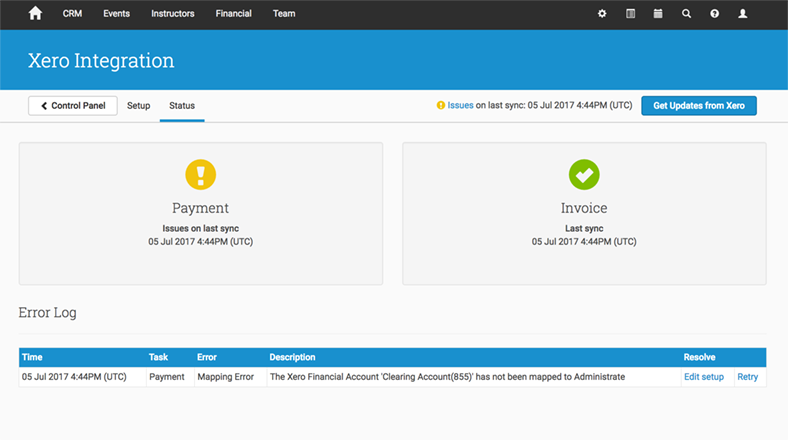Open the Issues link near last sync
788x440 pixels.
point(460,105)
